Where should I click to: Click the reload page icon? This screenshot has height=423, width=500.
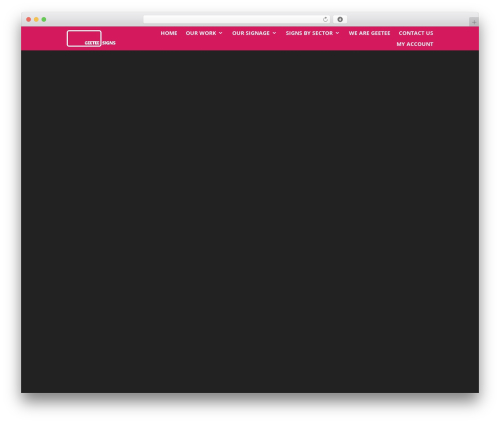tap(325, 20)
